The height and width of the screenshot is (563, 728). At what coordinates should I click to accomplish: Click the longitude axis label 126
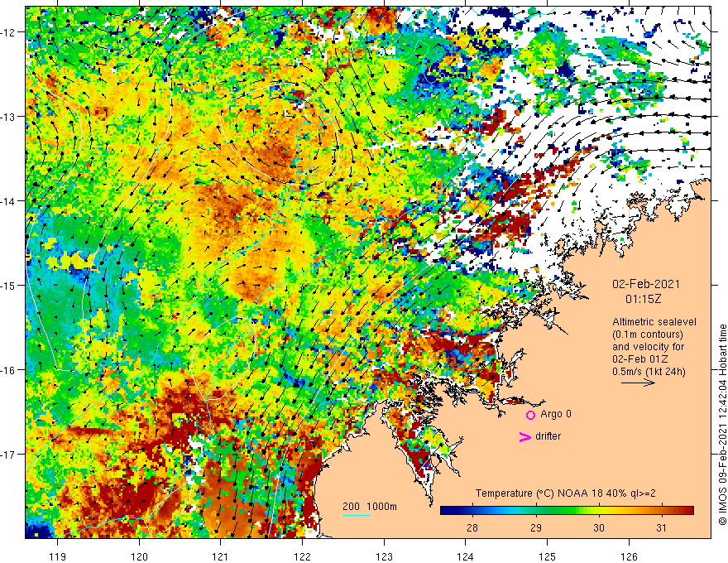(629, 556)
